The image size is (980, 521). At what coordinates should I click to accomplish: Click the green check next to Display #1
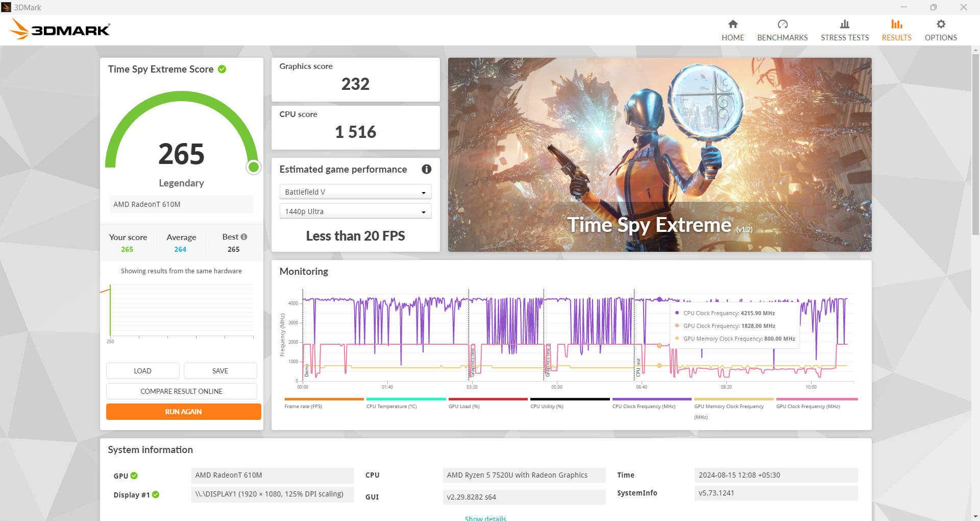click(156, 494)
